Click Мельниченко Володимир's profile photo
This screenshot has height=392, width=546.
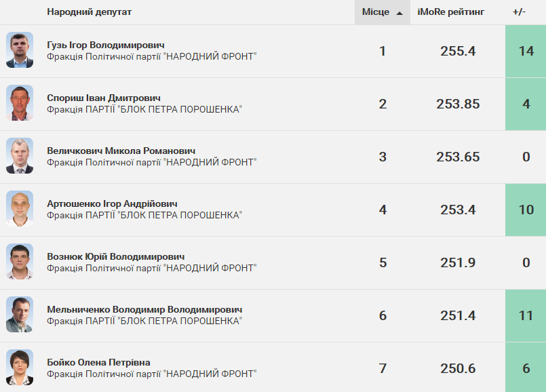20,315
